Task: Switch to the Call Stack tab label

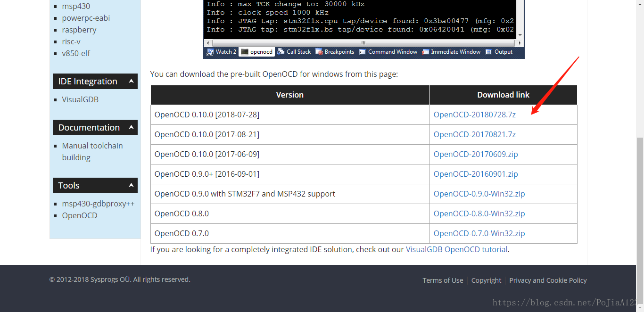Action: pyautogui.click(x=299, y=52)
